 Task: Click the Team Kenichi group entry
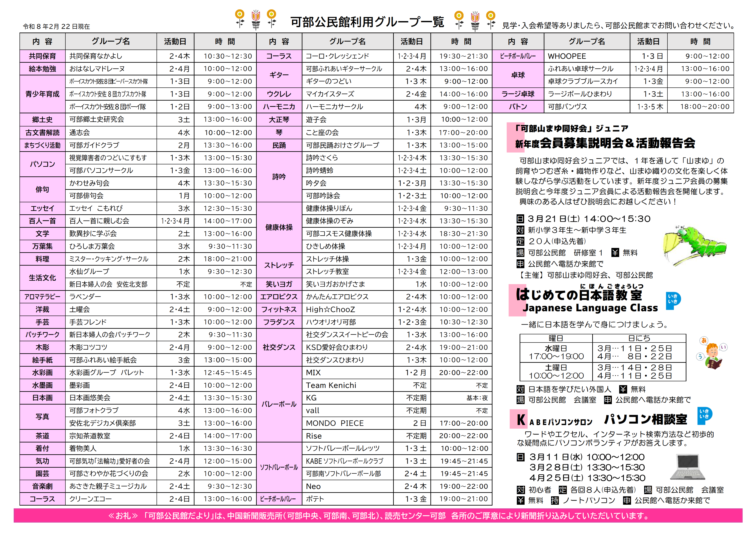[331, 385]
